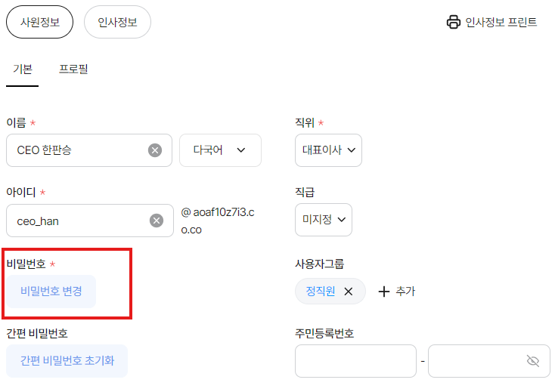Screen dimensions: 555x392
Task: Click the plus icon to add 사용자그룹
Action: (x=384, y=292)
